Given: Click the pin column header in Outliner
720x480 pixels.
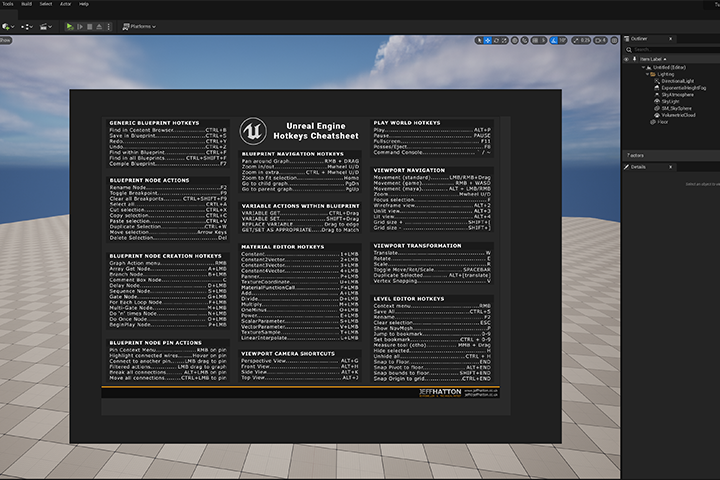Looking at the screenshot, I should click(x=635, y=59).
